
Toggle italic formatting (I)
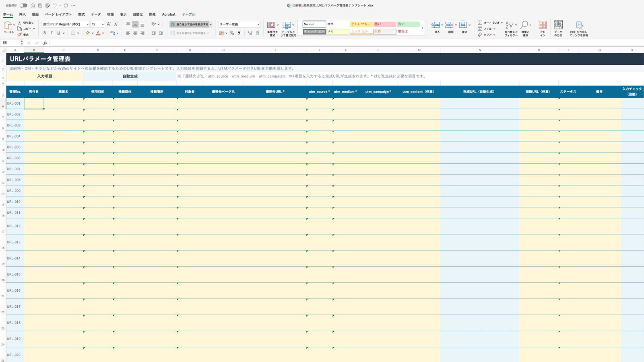click(x=52, y=33)
